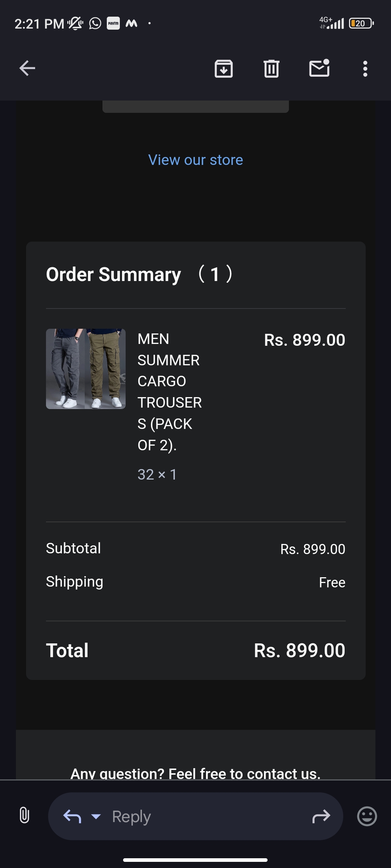Image resolution: width=391 pixels, height=868 pixels.
Task: Open the emoji reaction picker
Action: (x=367, y=816)
